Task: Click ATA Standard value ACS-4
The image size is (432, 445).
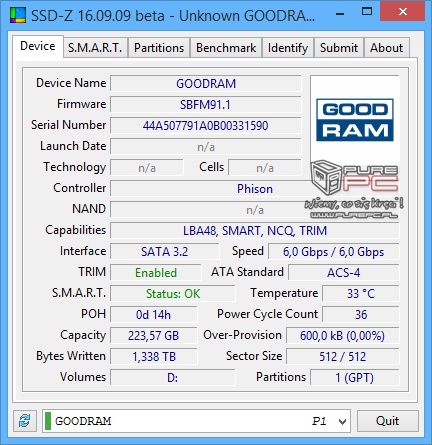Action: click(x=344, y=273)
